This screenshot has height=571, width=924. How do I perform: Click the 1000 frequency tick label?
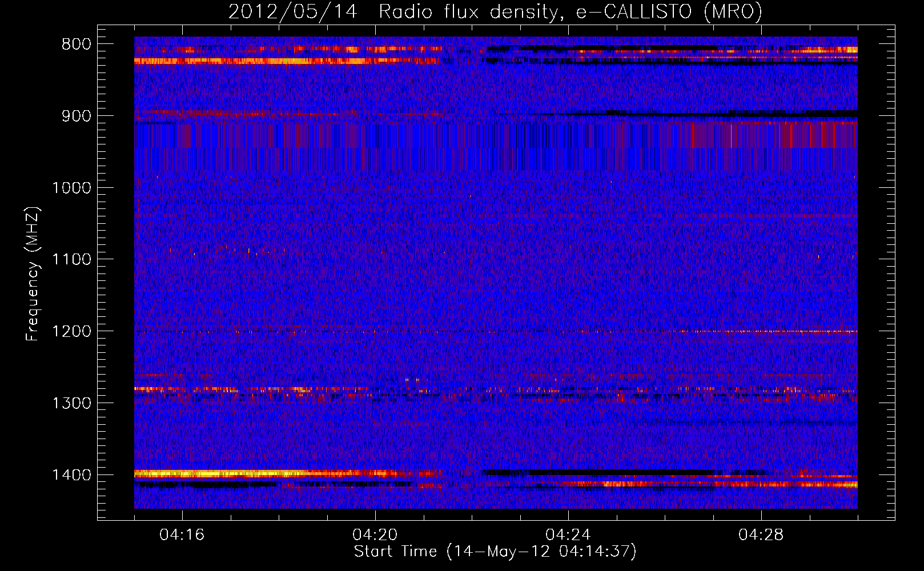tap(71, 188)
